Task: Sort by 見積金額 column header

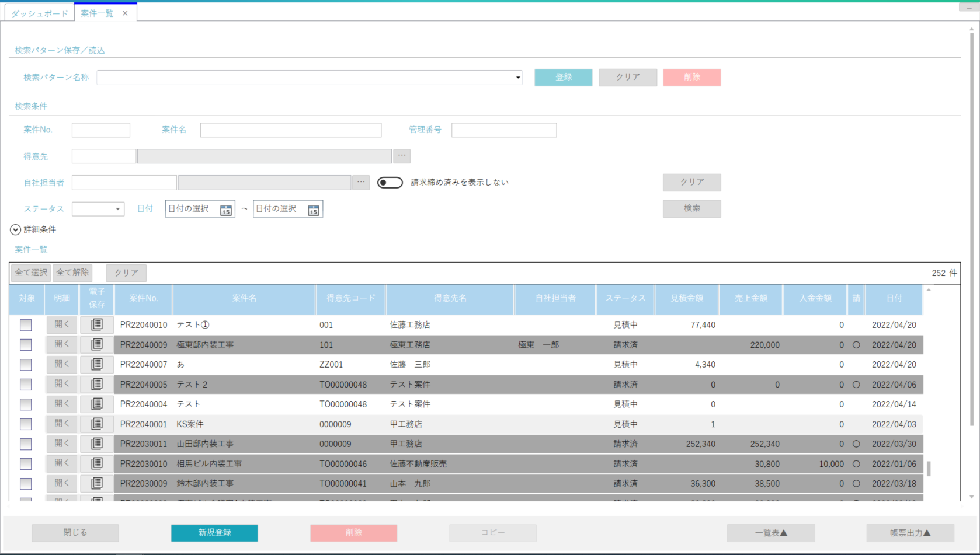Action: click(687, 298)
